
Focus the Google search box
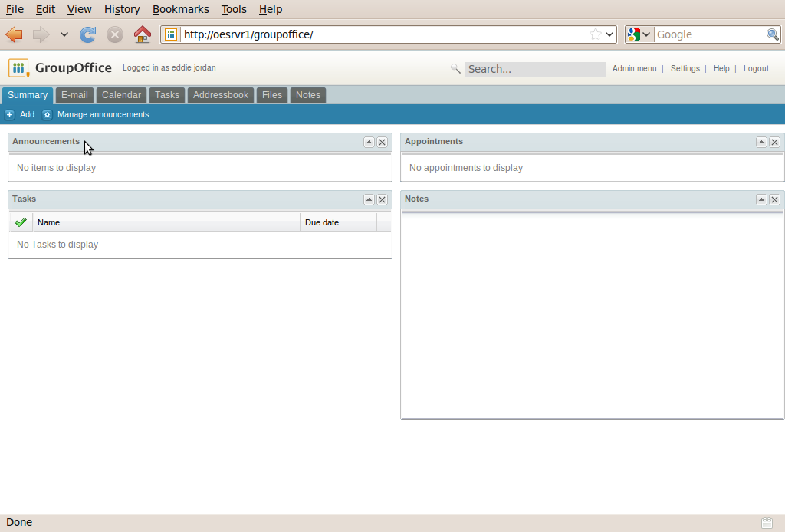click(x=710, y=34)
